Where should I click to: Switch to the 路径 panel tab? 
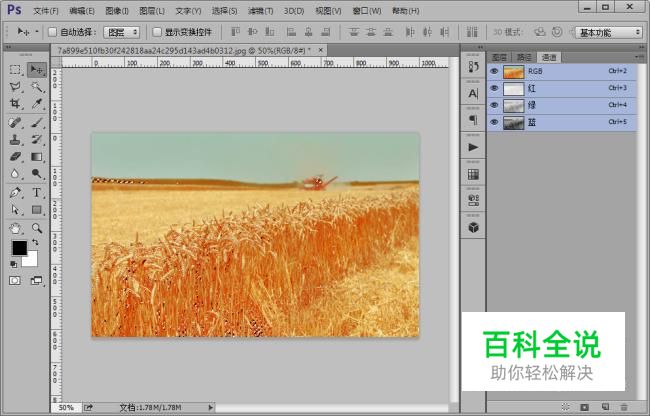pyautogui.click(x=524, y=57)
